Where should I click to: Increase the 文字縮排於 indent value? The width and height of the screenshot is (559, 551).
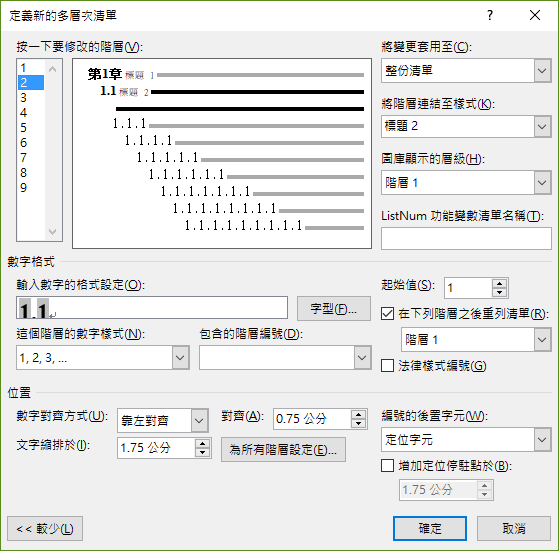coord(202,444)
